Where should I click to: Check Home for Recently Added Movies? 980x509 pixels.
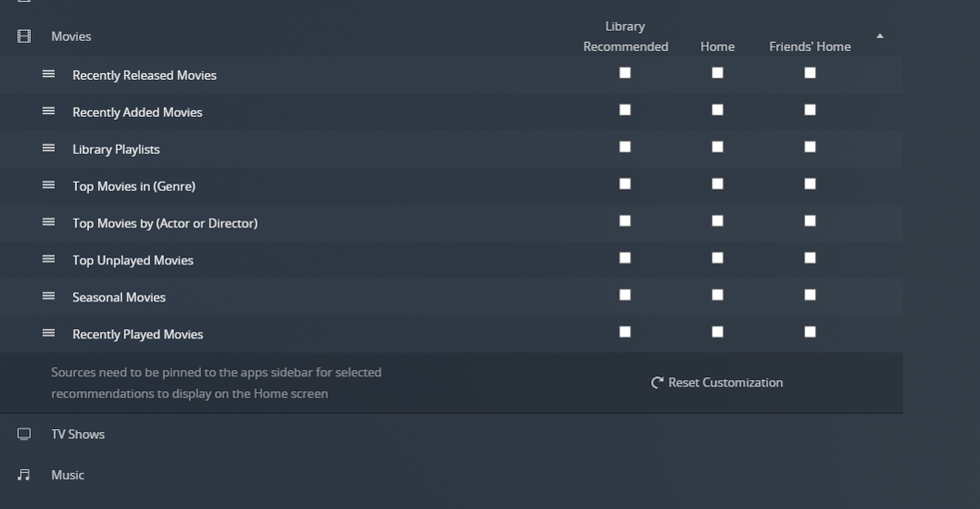[x=717, y=110]
